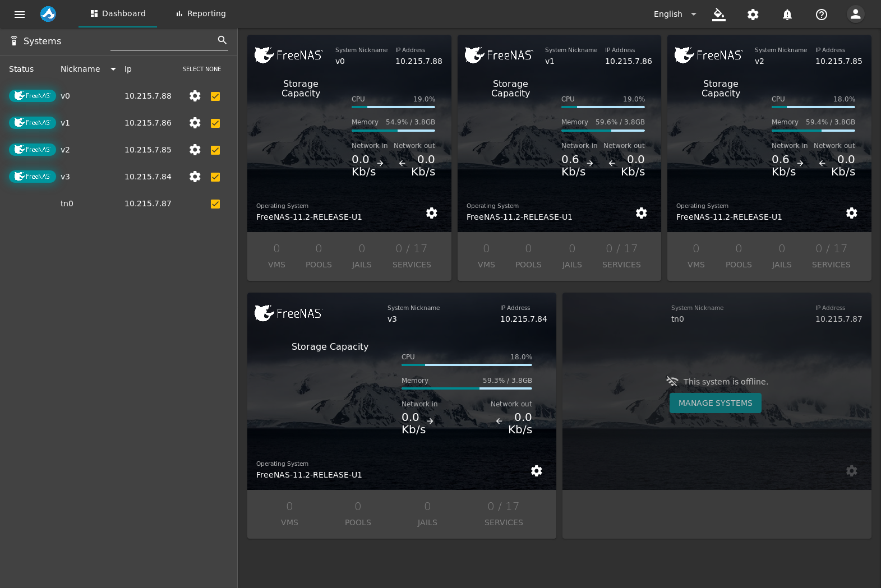Click the v3 card Memory usage bar
The image size is (881, 588).
[x=467, y=388]
